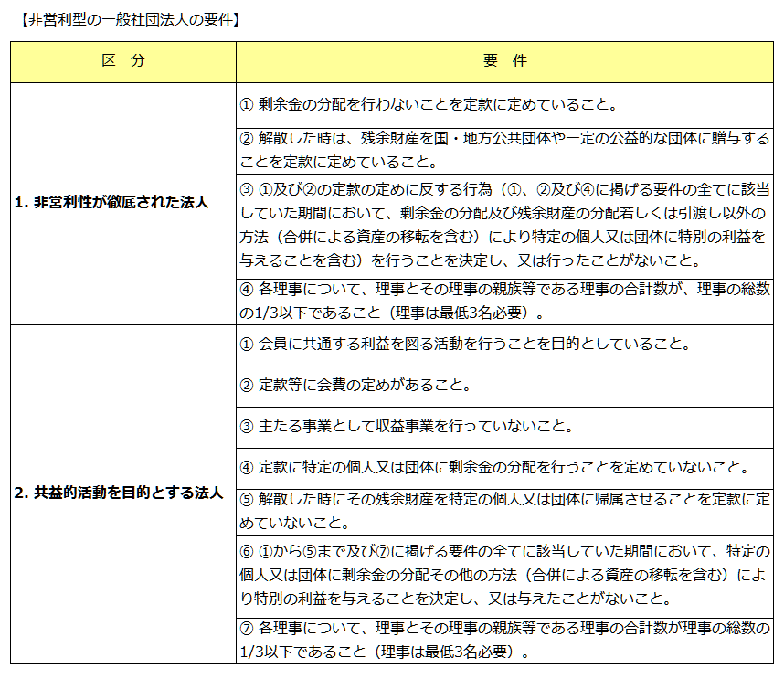Click the row about 残余財産を国・地方公共団体 donation

tap(505, 151)
